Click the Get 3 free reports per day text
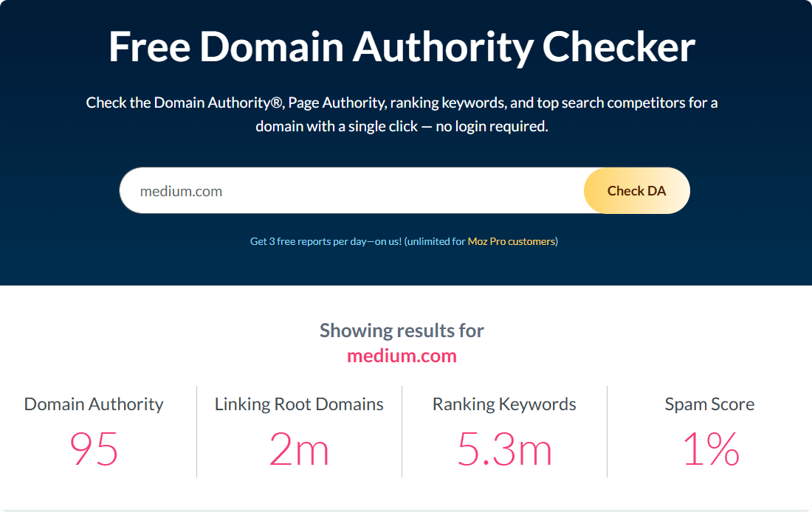812x512 pixels. [x=326, y=241]
